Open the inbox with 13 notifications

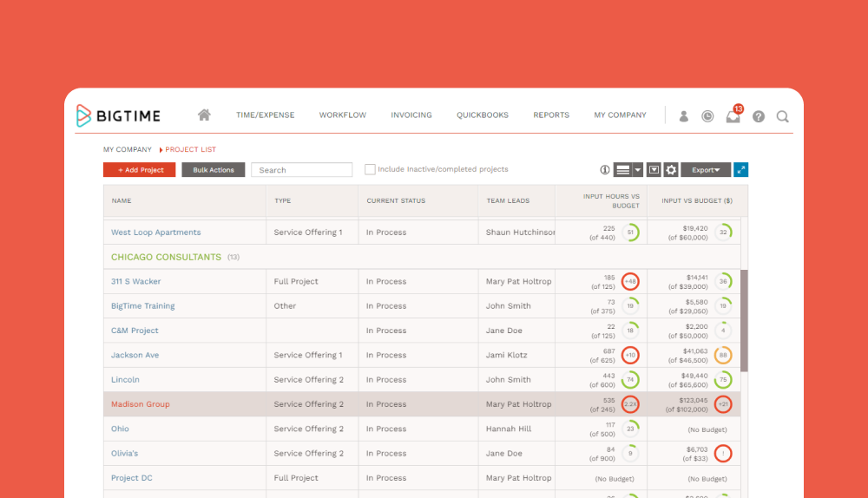click(x=733, y=115)
